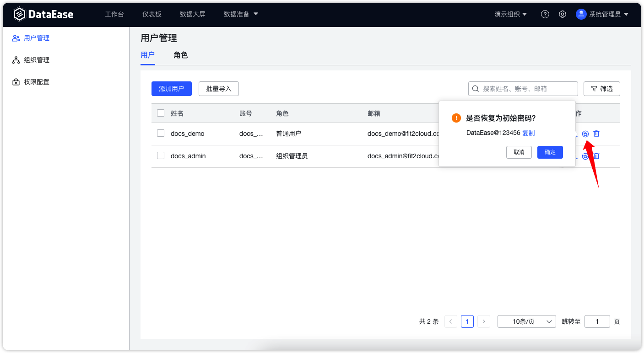
Task: Focus the 搜索姓名、账号、邮箱 search box
Action: [523, 89]
